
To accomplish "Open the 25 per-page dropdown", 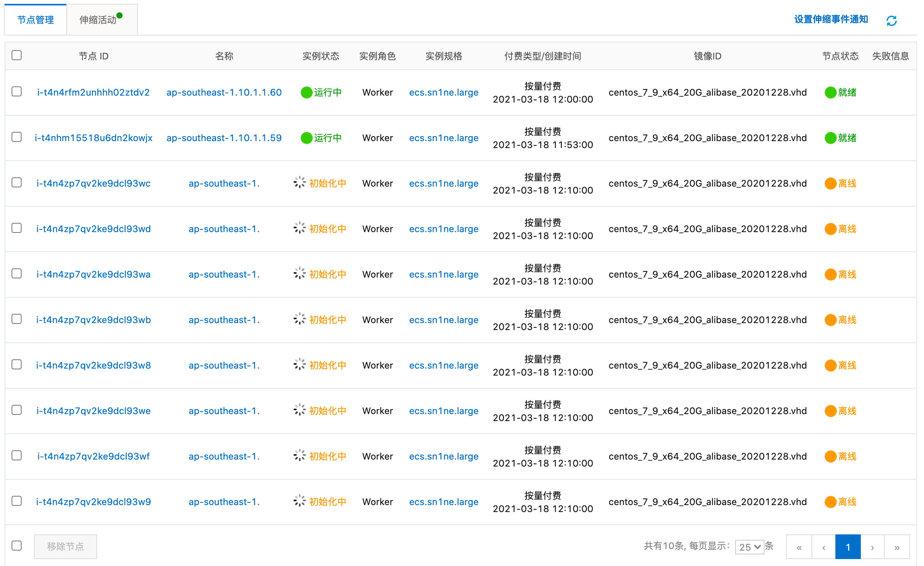I will tap(749, 547).
